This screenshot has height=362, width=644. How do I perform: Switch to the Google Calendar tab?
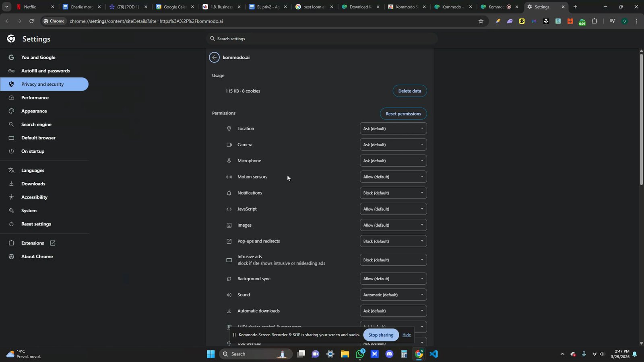[x=175, y=7]
